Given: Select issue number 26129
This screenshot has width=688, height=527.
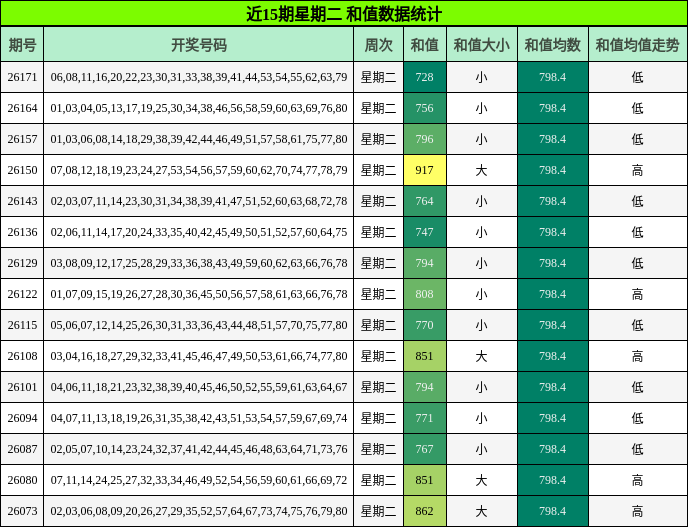Looking at the screenshot, I should click(x=22, y=263).
